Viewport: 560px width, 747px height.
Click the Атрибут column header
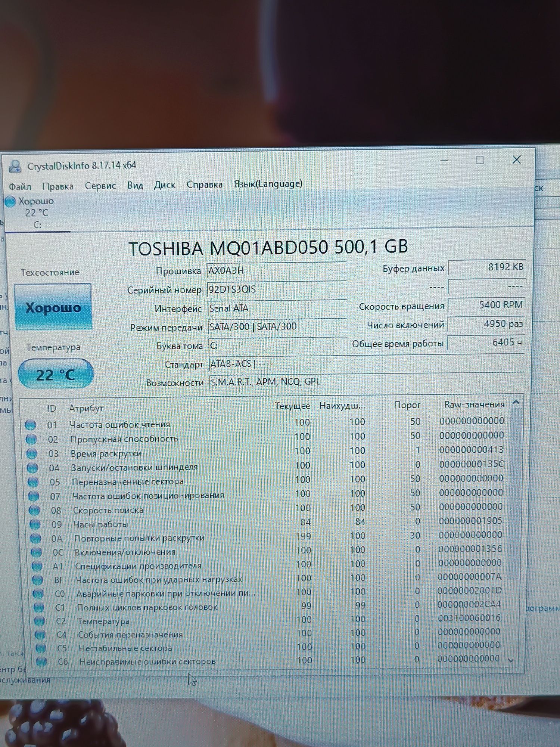[x=86, y=408]
